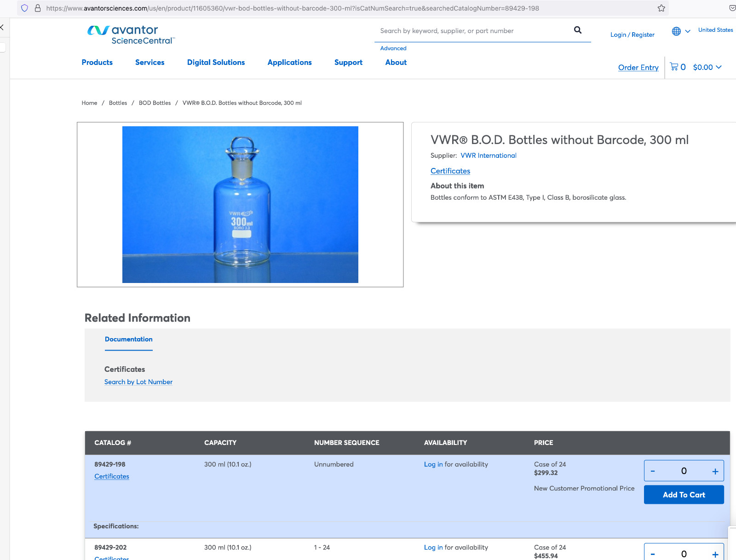Image resolution: width=736 pixels, height=560 pixels.
Task: Click the Specifications: label
Action: point(116,526)
